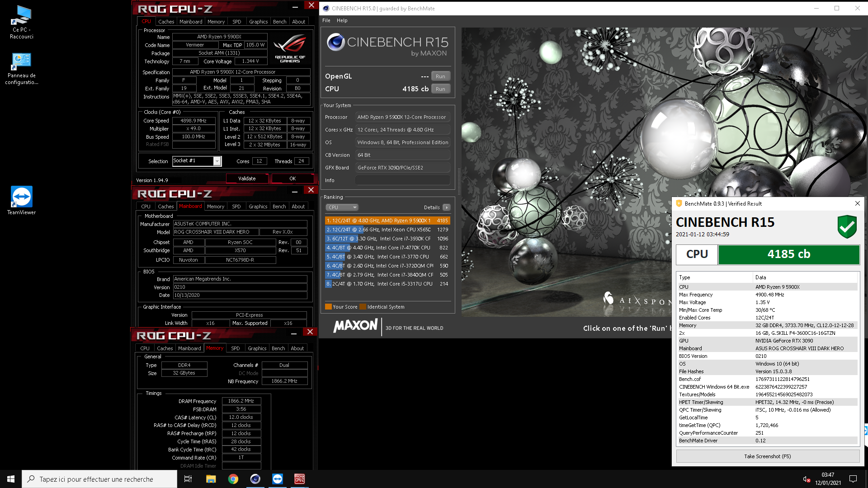The width and height of the screenshot is (868, 488).
Task: Click the Cinebench R15 logo sphere
Action: click(x=336, y=42)
